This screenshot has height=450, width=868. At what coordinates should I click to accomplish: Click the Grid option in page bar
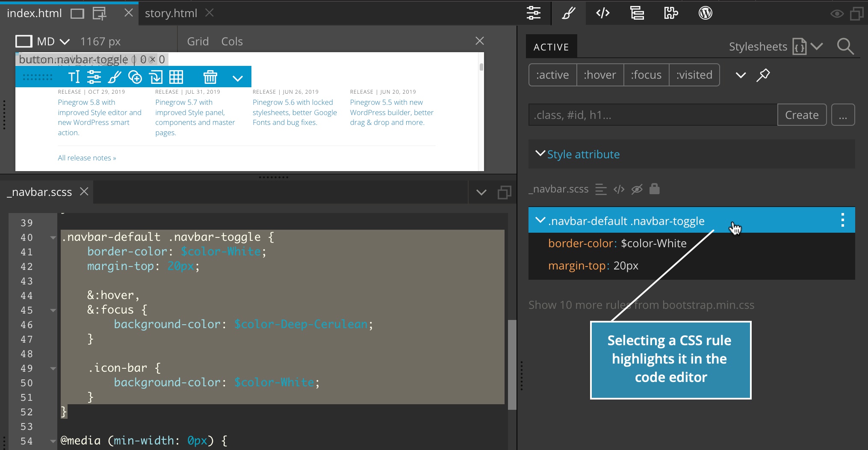point(198,41)
